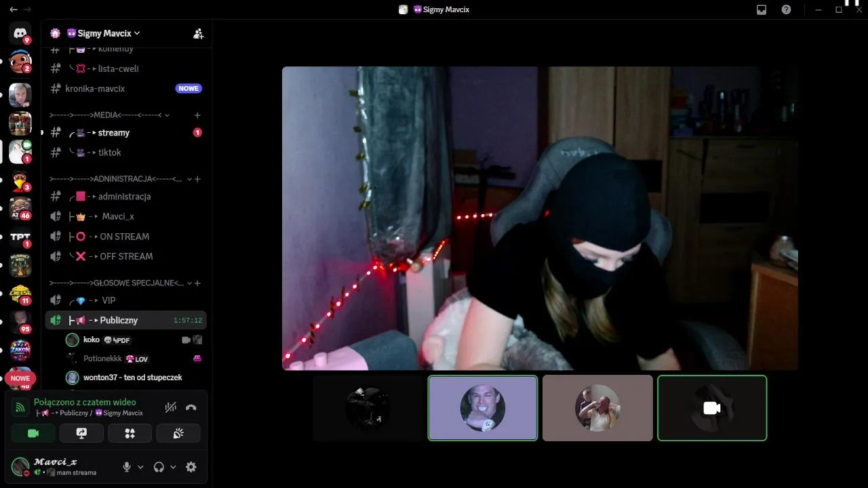Collapse the MEDIA category

[x=110, y=115]
